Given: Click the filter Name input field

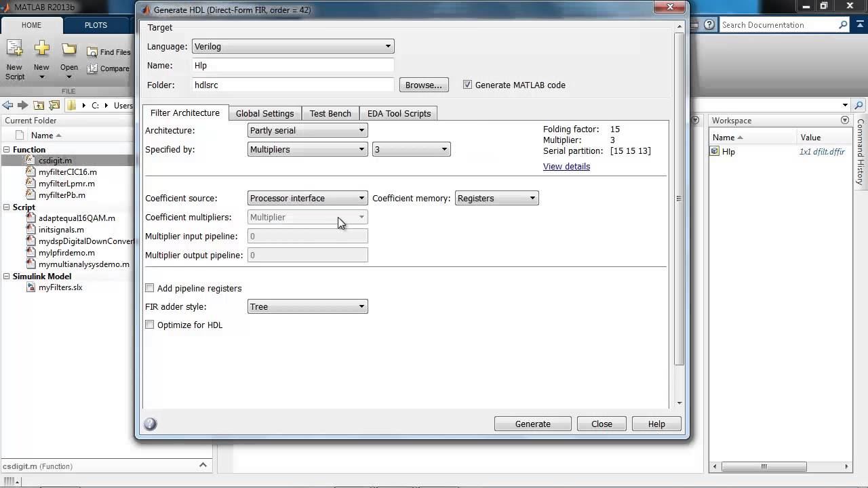Looking at the screenshot, I should (x=293, y=66).
